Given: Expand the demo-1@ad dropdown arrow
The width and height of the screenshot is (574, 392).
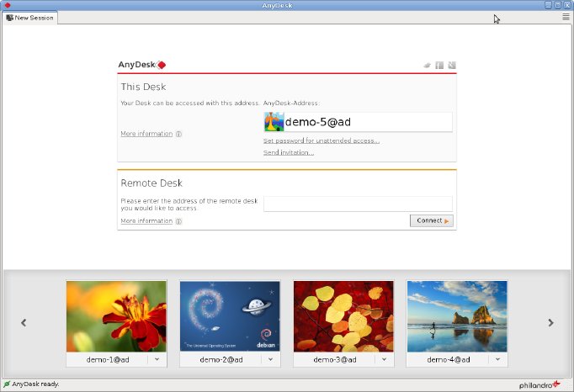Looking at the screenshot, I should (157, 359).
